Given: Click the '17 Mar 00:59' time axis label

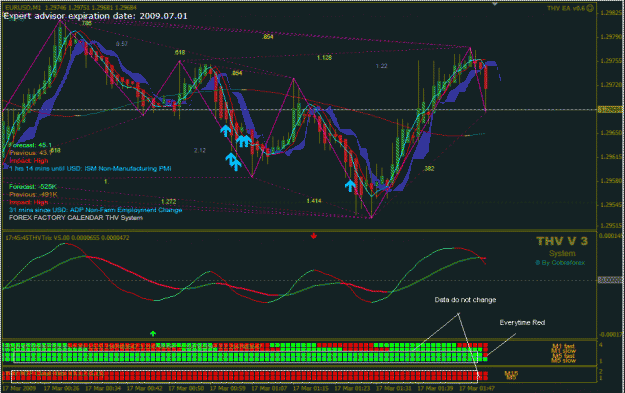Looking at the screenshot, I should pos(228,388).
